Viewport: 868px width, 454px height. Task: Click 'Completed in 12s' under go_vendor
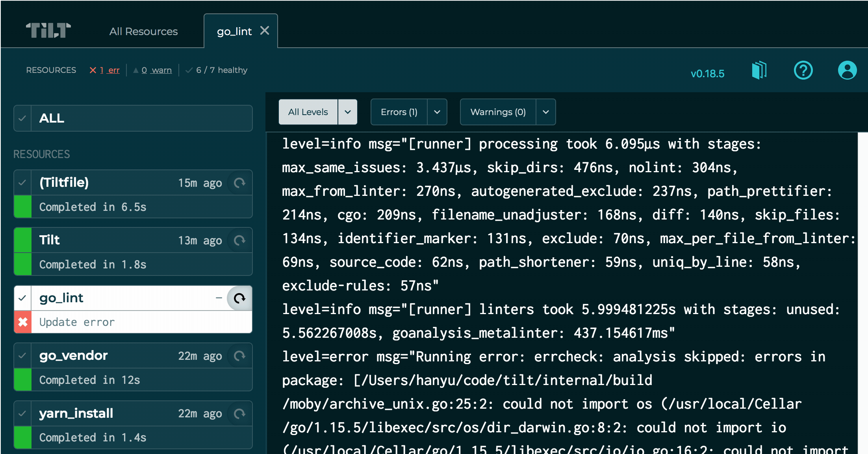(x=89, y=380)
